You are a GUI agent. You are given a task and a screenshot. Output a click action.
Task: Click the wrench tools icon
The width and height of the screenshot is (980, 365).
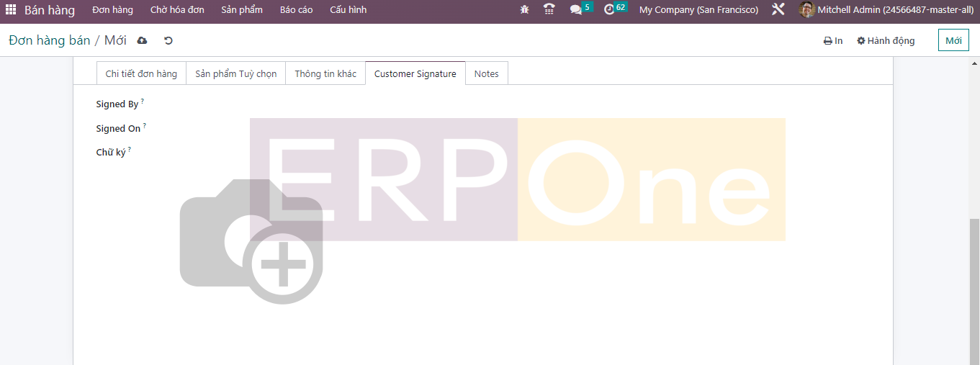coord(778,10)
